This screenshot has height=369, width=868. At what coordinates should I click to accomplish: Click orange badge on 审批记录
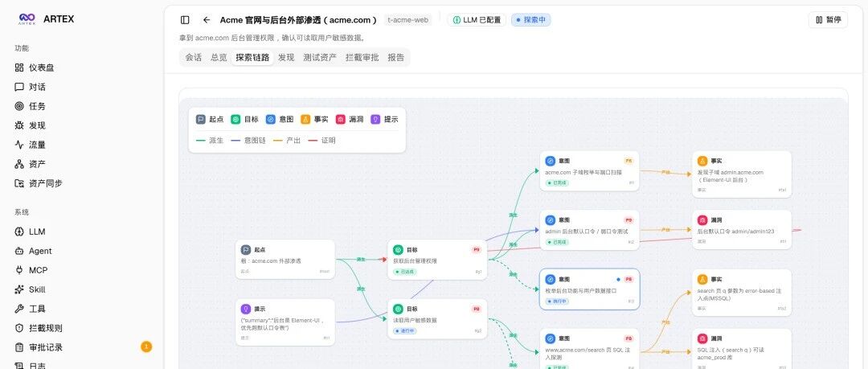tap(146, 346)
